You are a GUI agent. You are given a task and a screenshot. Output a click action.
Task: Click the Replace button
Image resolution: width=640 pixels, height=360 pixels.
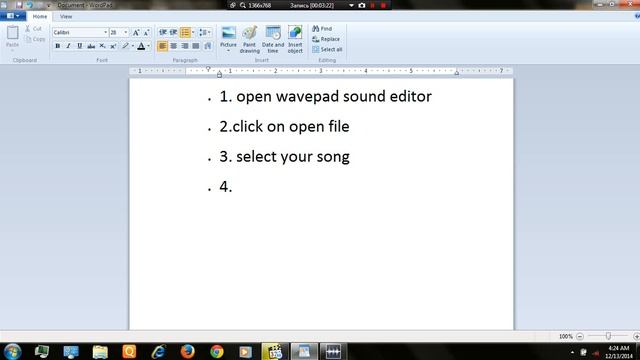point(326,39)
